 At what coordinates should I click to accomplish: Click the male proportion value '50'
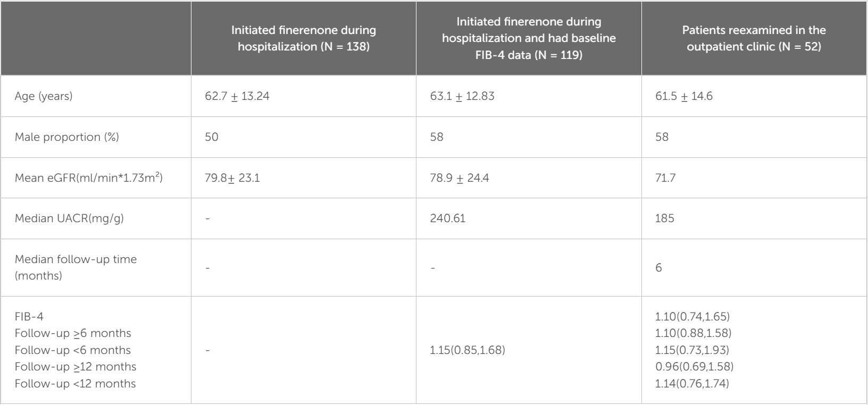point(212,137)
